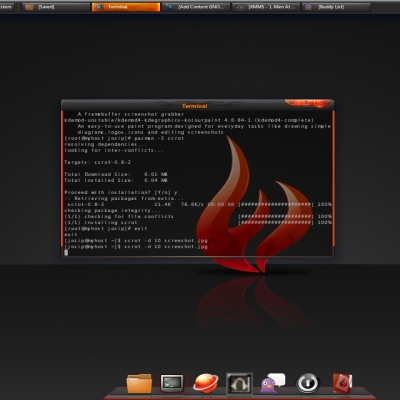Switch to the Buddy List taskbar window

click(x=336, y=7)
